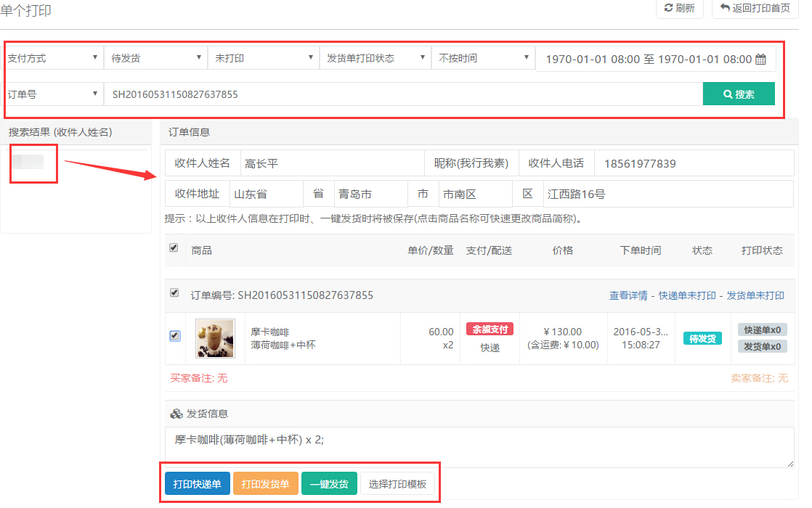
Task: Click 返回打印首页 back button
Action: click(755, 9)
